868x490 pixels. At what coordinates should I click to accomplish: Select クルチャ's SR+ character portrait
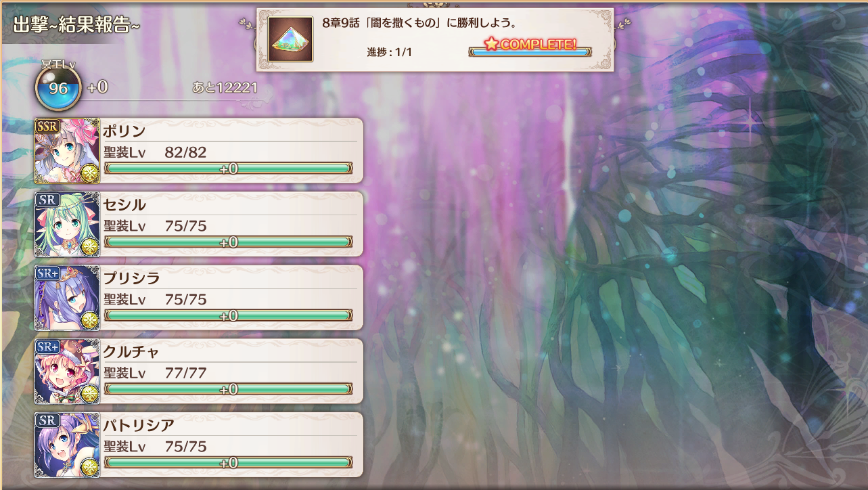(x=67, y=372)
